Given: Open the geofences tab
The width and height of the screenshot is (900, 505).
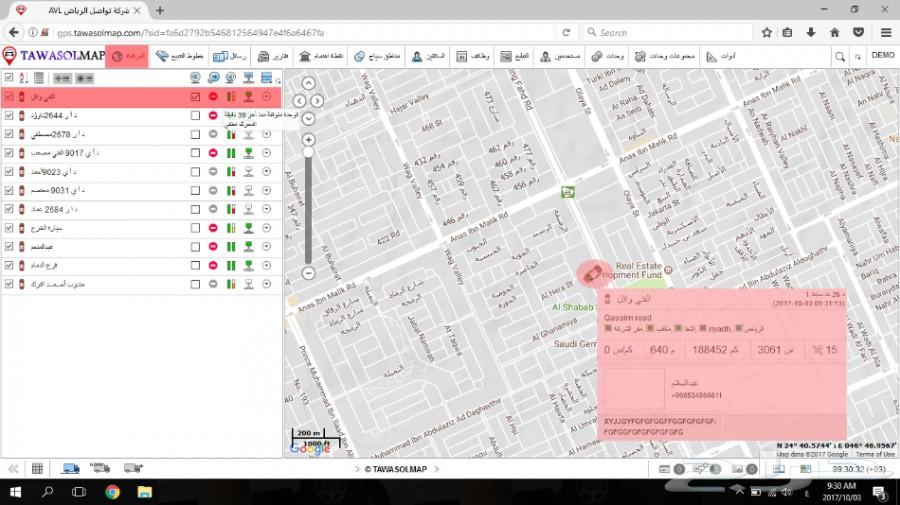Looking at the screenshot, I should tap(377, 56).
